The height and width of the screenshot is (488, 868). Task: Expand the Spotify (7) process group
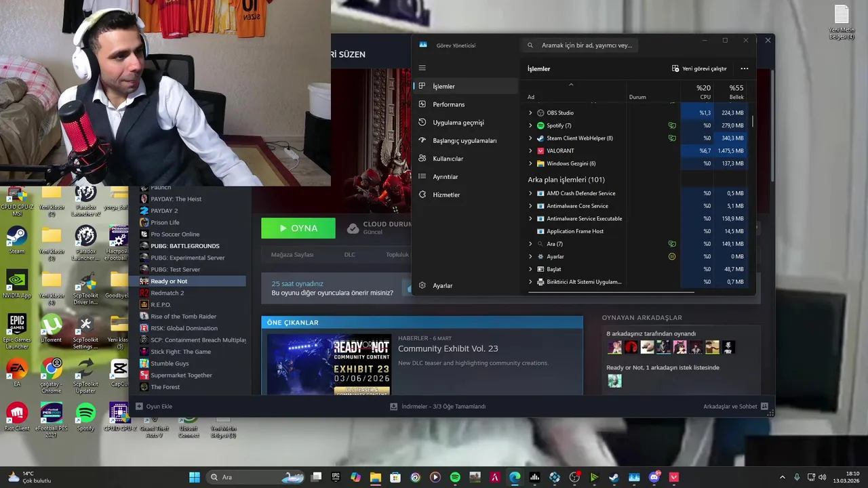[530, 125]
